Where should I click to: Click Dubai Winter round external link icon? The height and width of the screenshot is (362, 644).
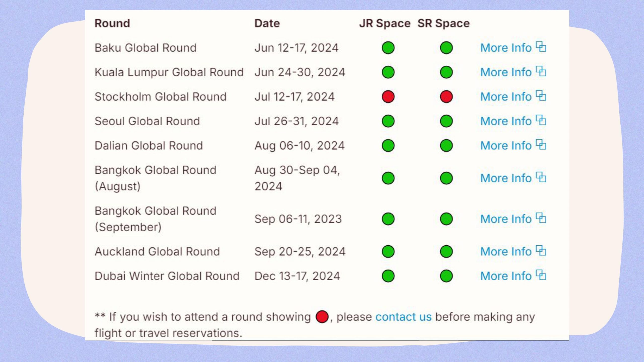[x=541, y=275]
